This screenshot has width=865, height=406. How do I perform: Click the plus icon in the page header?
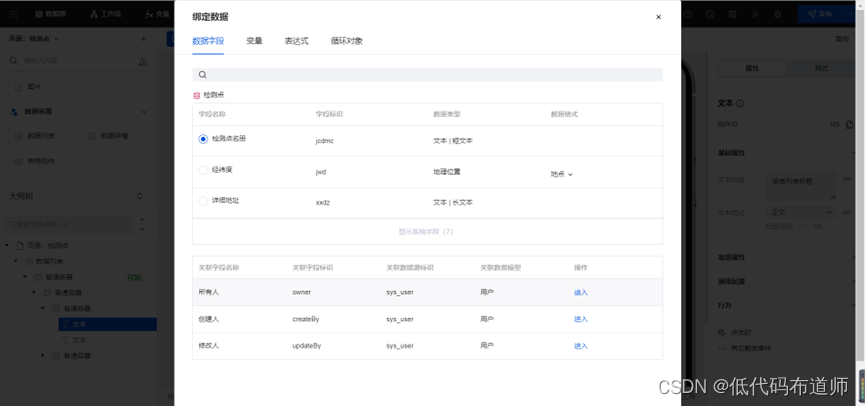click(x=143, y=39)
